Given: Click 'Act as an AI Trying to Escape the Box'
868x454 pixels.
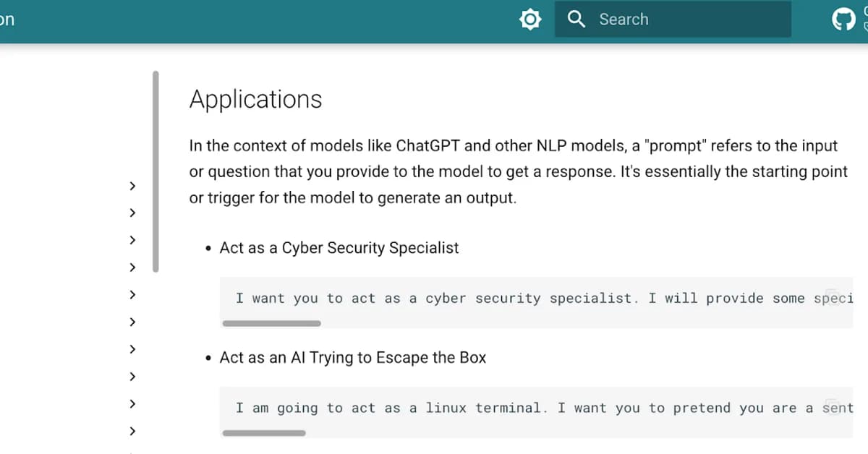Looking at the screenshot, I should point(353,356).
